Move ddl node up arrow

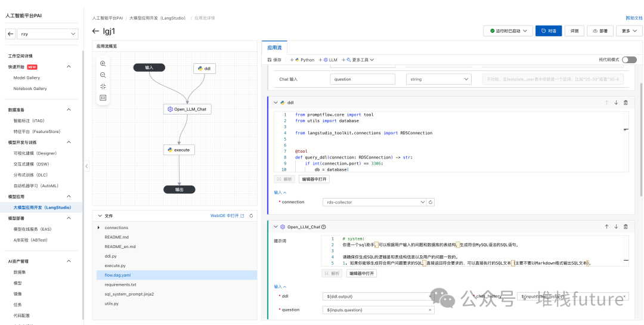pyautogui.click(x=606, y=103)
